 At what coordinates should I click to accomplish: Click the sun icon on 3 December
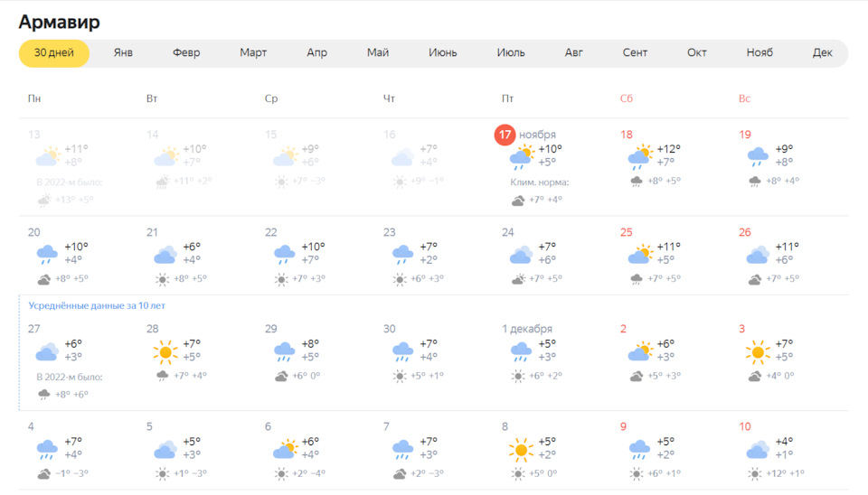pos(758,351)
